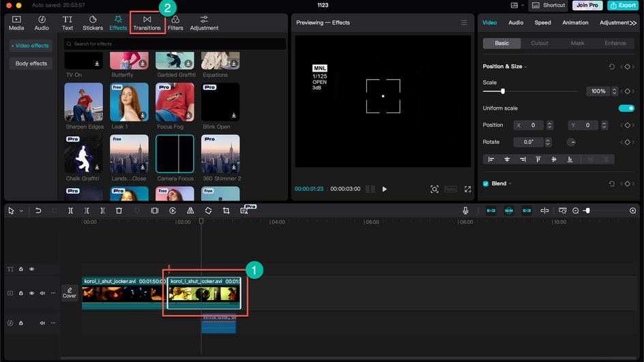Open the Text tools tab
This screenshot has height=362, width=644.
pos(68,23)
